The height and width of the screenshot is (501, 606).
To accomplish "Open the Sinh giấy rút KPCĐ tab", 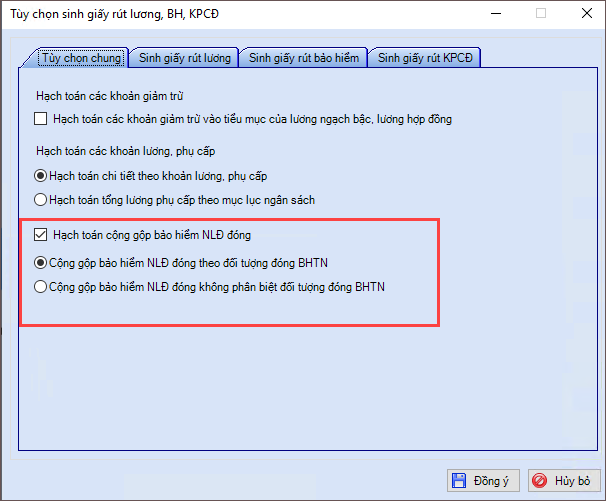I will coord(425,58).
